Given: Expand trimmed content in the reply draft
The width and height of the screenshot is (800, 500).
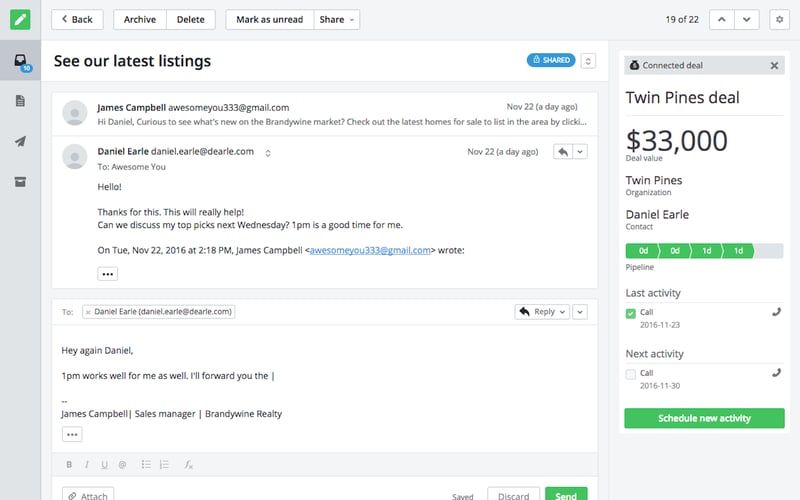Looking at the screenshot, I should coord(72,435).
